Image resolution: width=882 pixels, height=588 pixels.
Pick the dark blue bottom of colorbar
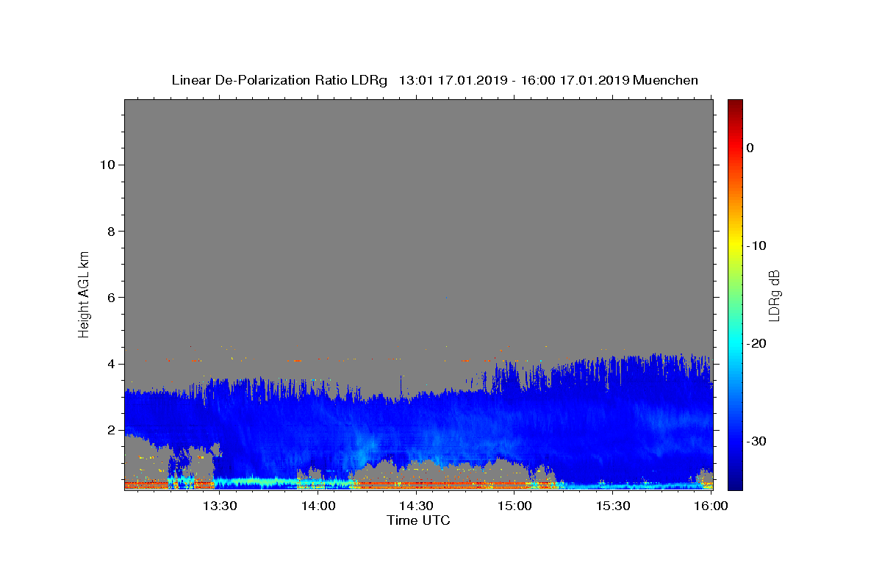click(x=735, y=483)
